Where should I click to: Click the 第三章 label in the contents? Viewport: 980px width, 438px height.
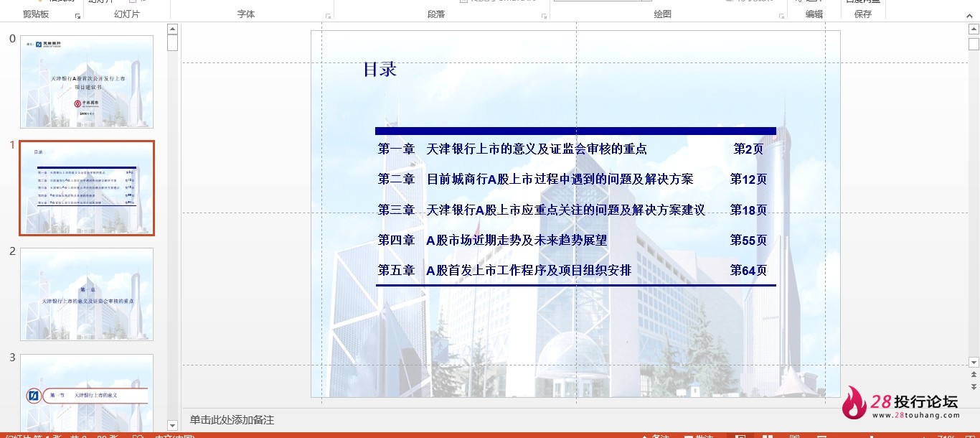[x=396, y=210]
